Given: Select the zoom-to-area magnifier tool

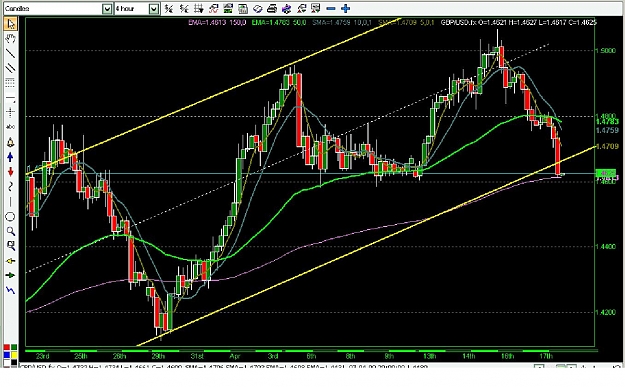Looking at the screenshot, I should click(10, 246).
